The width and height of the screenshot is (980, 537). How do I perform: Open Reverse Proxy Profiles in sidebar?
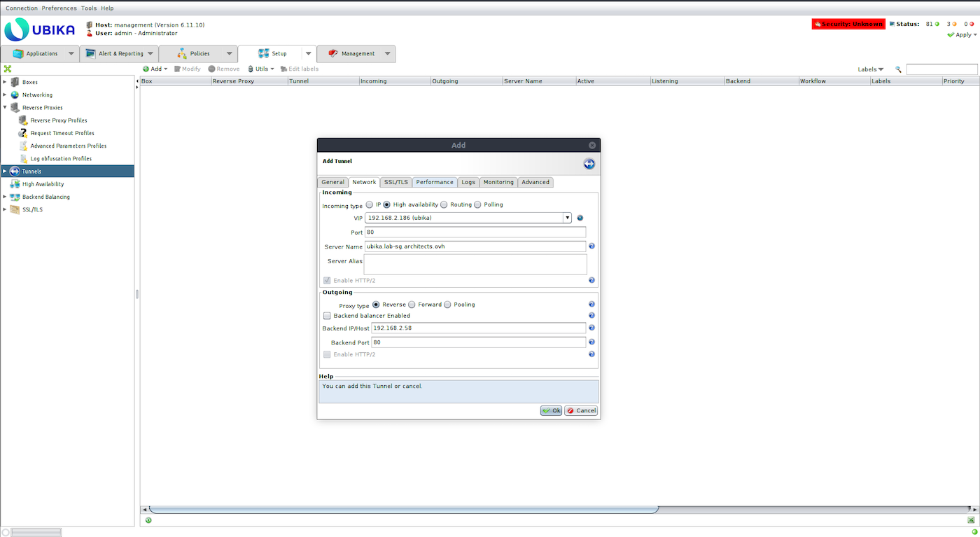click(59, 120)
